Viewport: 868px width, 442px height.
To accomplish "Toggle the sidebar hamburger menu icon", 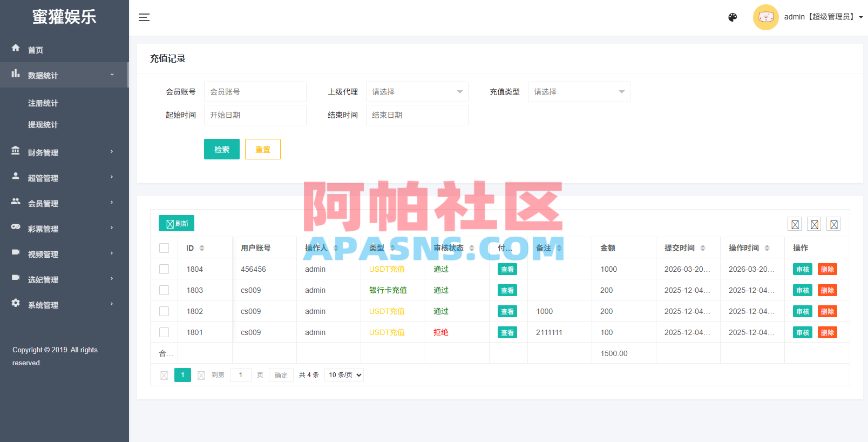I will 144,17.
